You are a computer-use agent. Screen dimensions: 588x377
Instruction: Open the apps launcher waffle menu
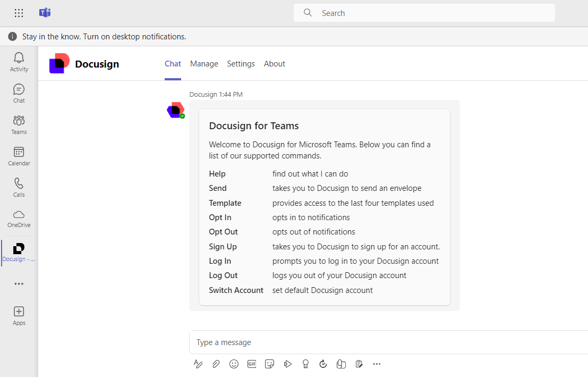(x=19, y=13)
